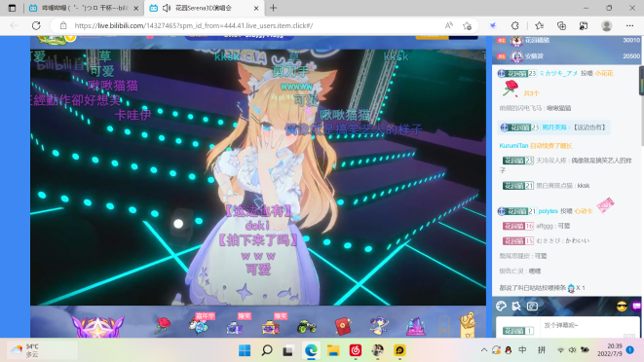644x362 pixels.
Task: Click the read aloud icon in address bar
Action: coord(448,25)
